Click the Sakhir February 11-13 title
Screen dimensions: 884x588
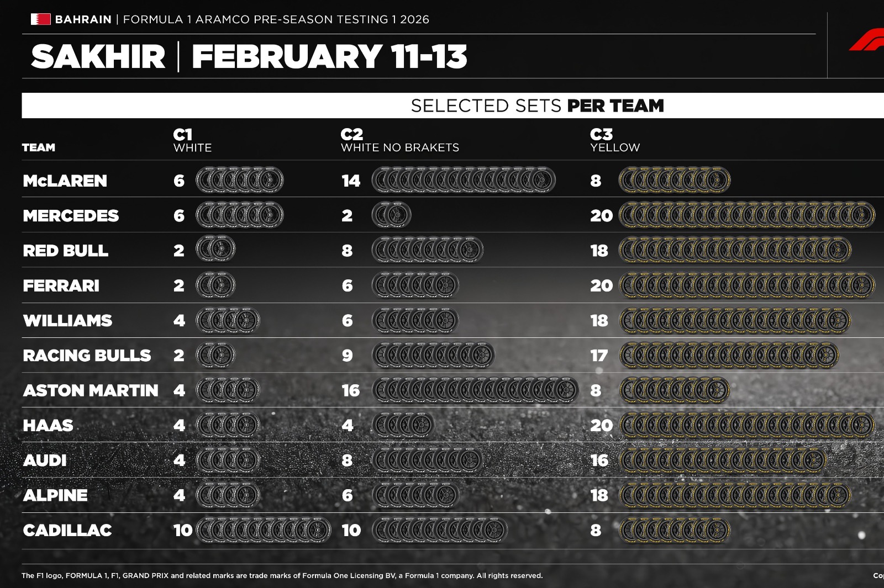pos(249,57)
